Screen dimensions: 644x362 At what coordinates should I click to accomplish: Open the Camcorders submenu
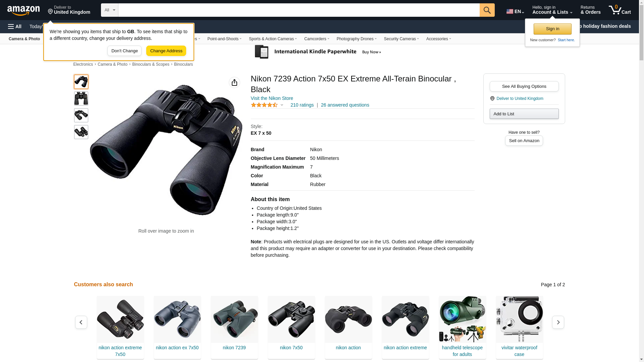pyautogui.click(x=317, y=39)
